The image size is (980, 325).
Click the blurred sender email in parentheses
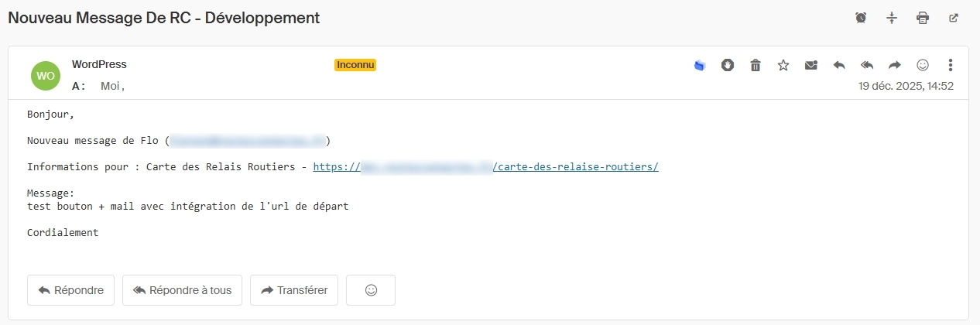click(x=247, y=140)
